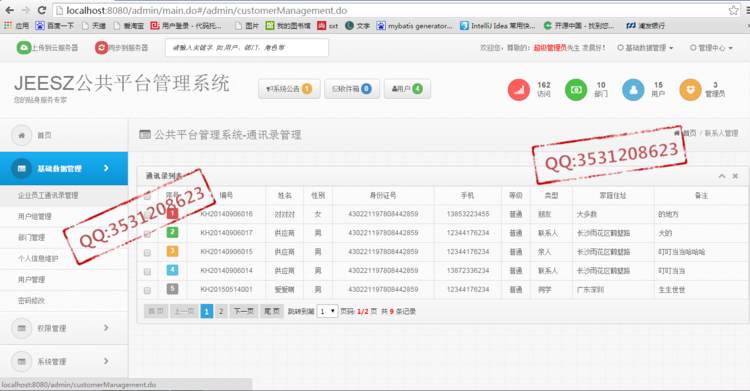Click the 权限管理 sidebar icon
The image size is (750, 391).
[x=22, y=328]
